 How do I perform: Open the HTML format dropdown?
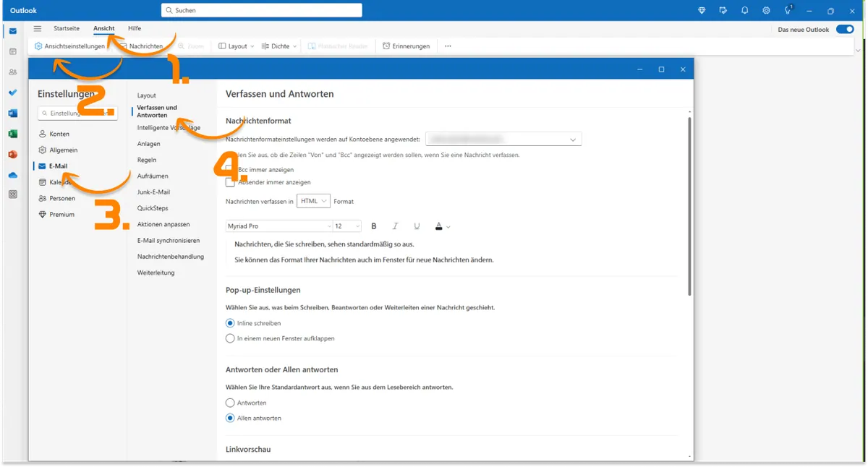(313, 201)
